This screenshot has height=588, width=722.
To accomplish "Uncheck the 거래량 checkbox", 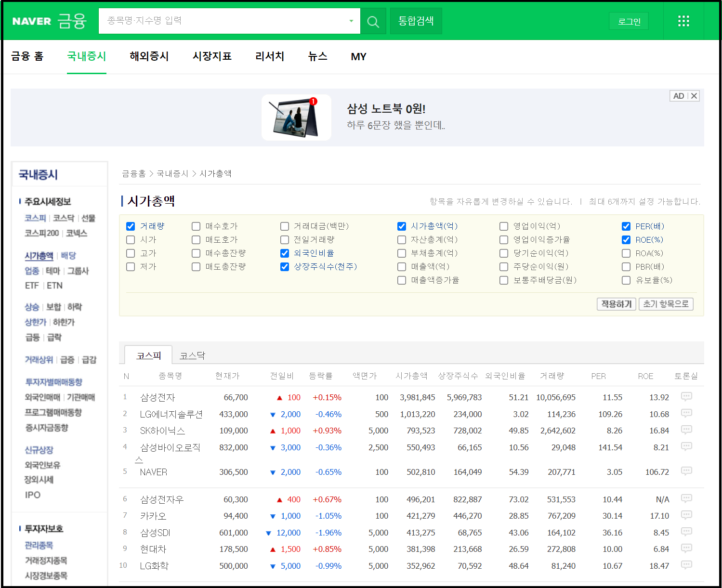I will [x=131, y=226].
